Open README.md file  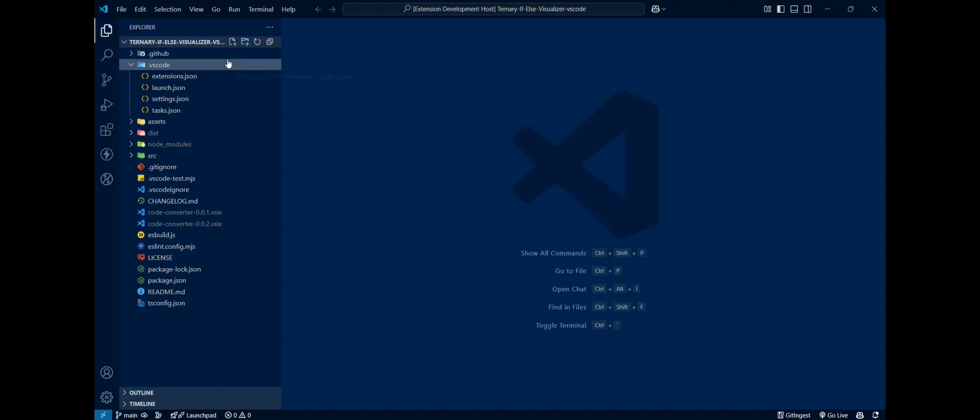pos(200,292)
